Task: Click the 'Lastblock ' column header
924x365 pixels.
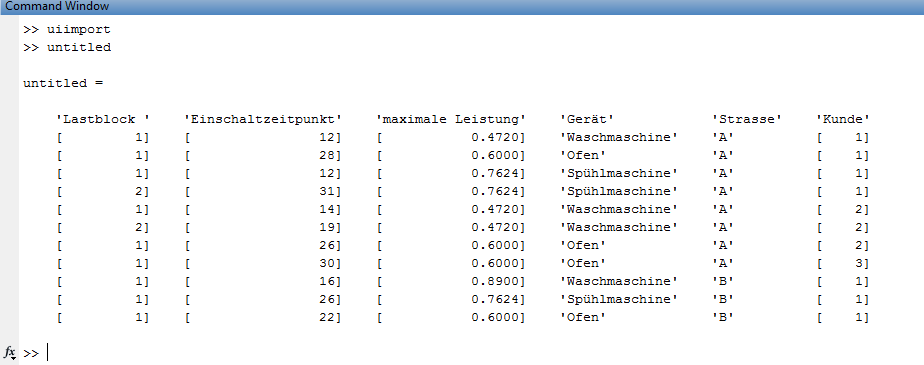Action: point(103,119)
